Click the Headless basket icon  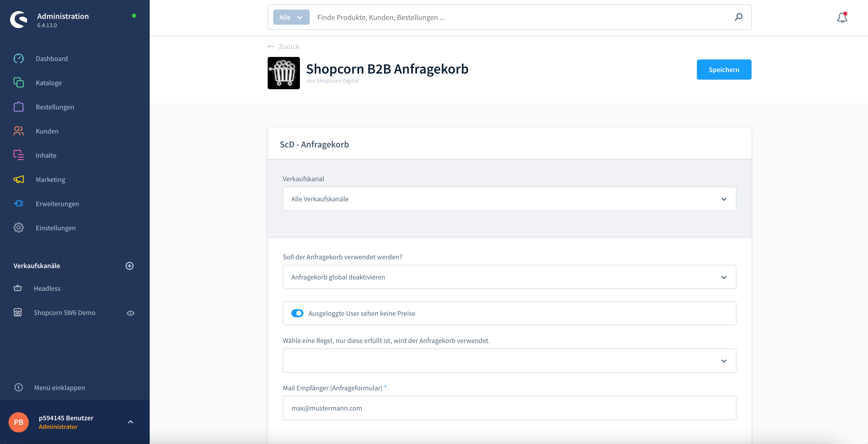tap(18, 288)
